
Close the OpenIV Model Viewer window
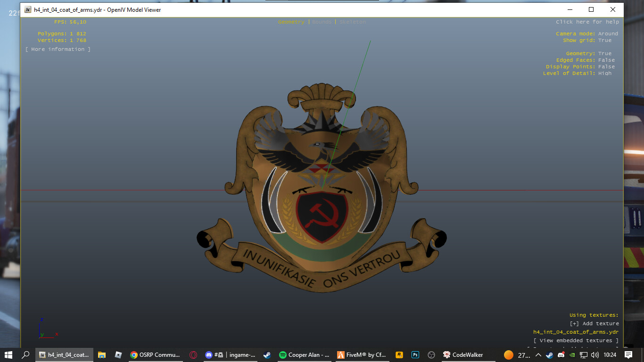[613, 9]
